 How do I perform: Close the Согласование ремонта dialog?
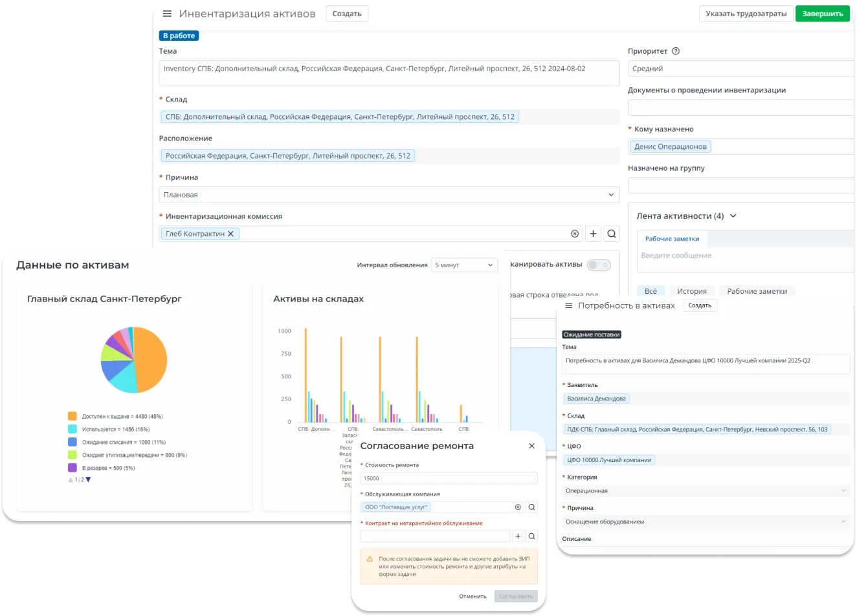pyautogui.click(x=531, y=446)
